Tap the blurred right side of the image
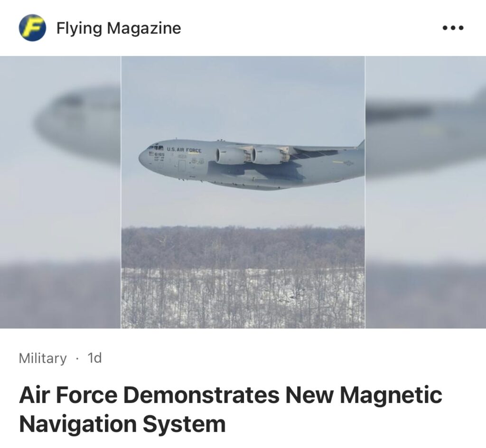The width and height of the screenshot is (486, 448). point(426,192)
